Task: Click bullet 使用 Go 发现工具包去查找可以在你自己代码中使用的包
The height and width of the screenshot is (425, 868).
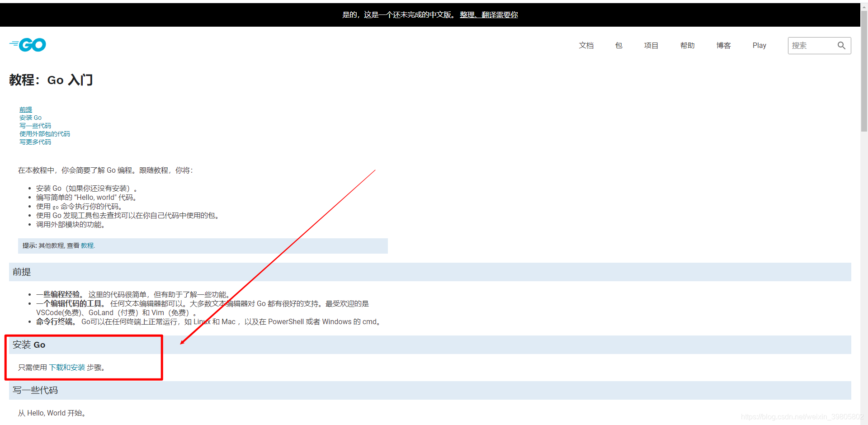Action: pyautogui.click(x=128, y=216)
